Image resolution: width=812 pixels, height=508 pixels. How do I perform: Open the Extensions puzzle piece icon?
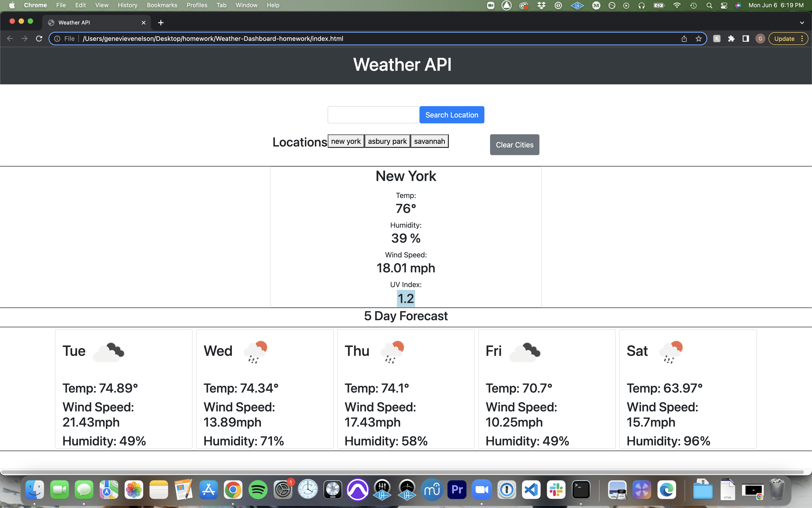pyautogui.click(x=731, y=39)
